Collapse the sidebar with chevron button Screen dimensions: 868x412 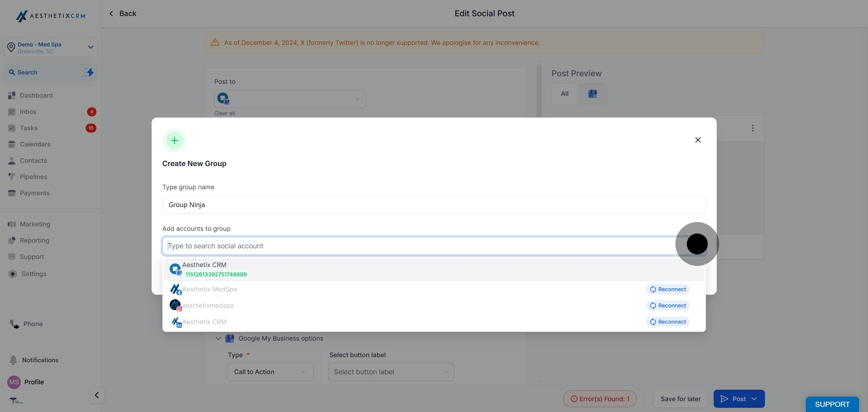click(x=96, y=395)
